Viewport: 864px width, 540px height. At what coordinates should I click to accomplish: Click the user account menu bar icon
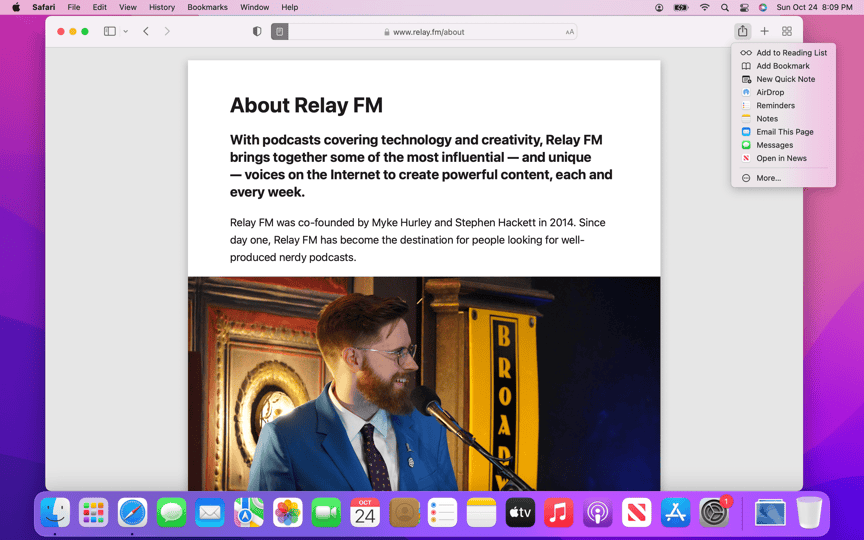(x=659, y=7)
